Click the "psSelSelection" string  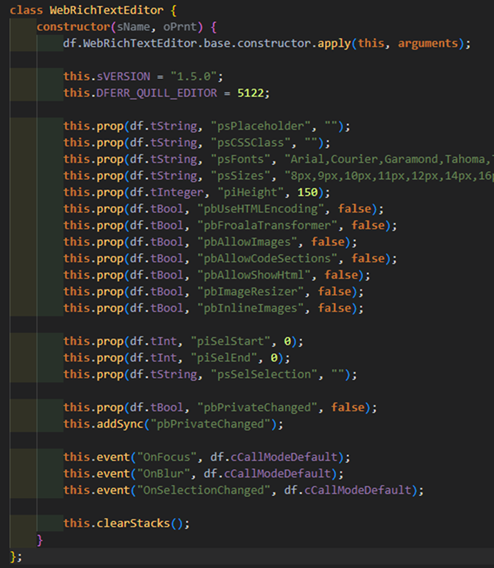[x=264, y=375]
